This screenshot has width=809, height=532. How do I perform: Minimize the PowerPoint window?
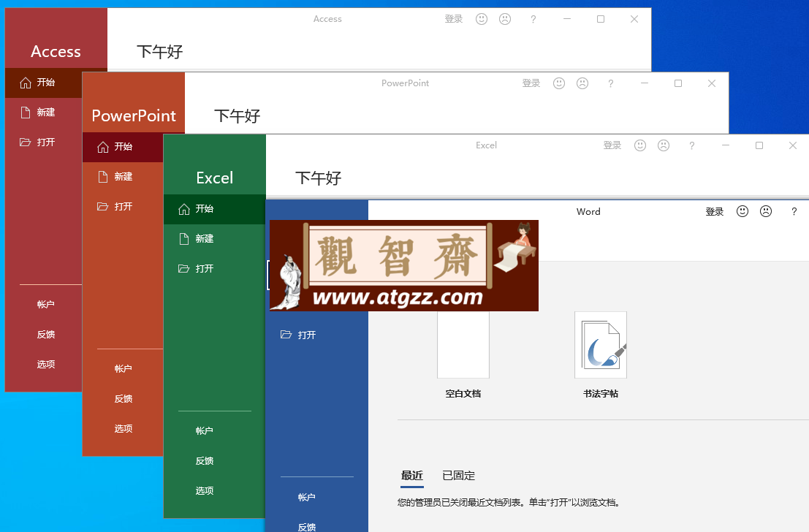pos(645,83)
